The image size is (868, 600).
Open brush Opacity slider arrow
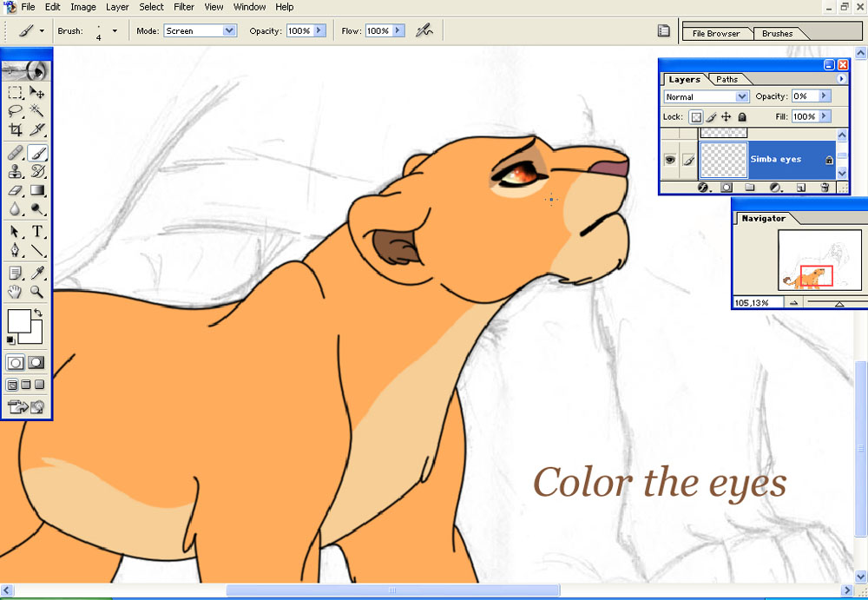pos(320,31)
